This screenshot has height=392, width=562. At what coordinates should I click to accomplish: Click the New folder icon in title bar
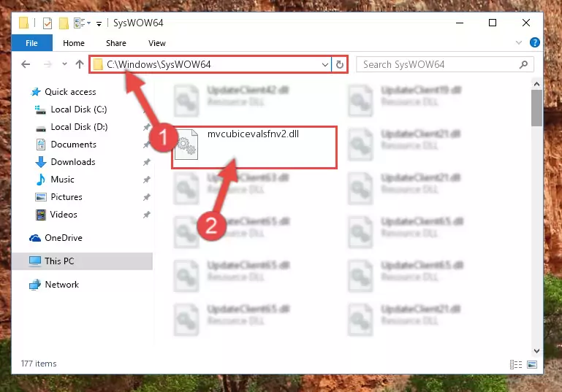point(64,23)
